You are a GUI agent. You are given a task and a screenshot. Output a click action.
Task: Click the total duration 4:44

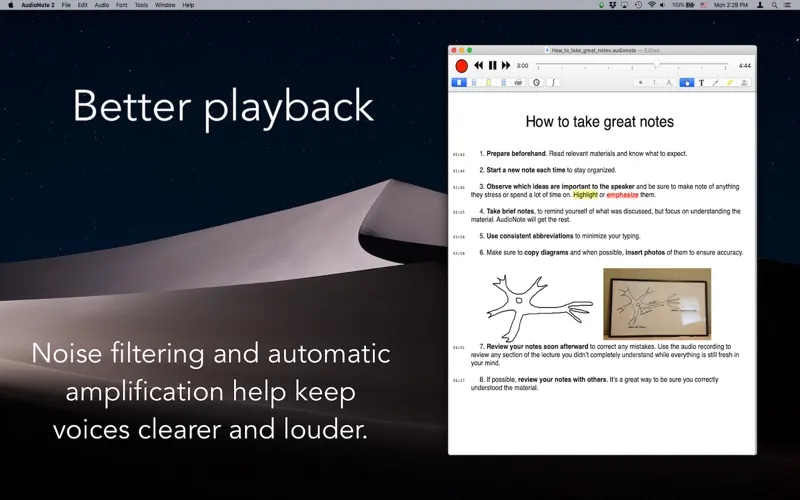(x=744, y=66)
